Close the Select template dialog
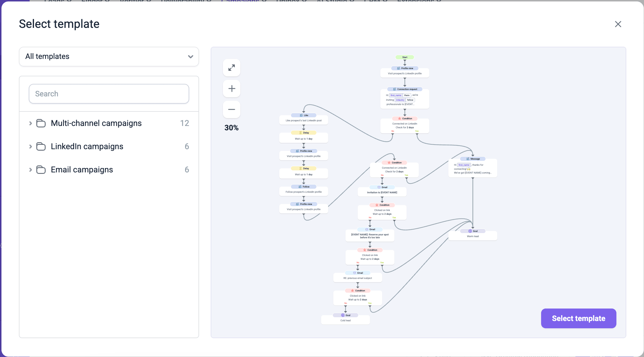The height and width of the screenshot is (357, 644). 618,24
